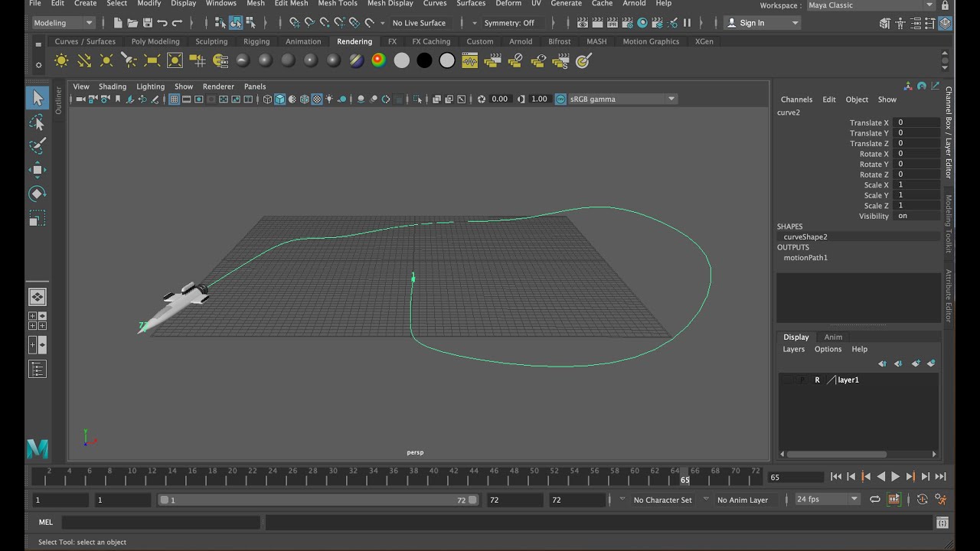Viewport: 980px width, 551px height.
Task: Choose the Lasso select tool
Action: pos(37,122)
